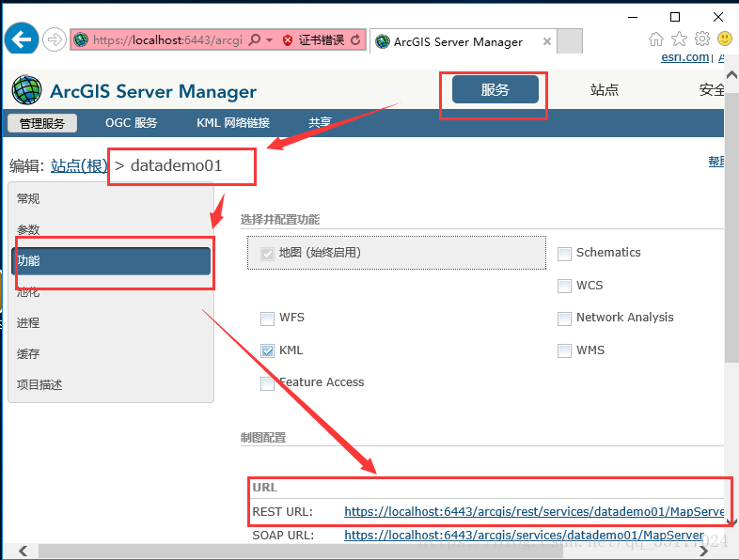Viewport: 739px width, 560px height.
Task: Open the 管理服务 sub-tab
Action: (x=42, y=123)
